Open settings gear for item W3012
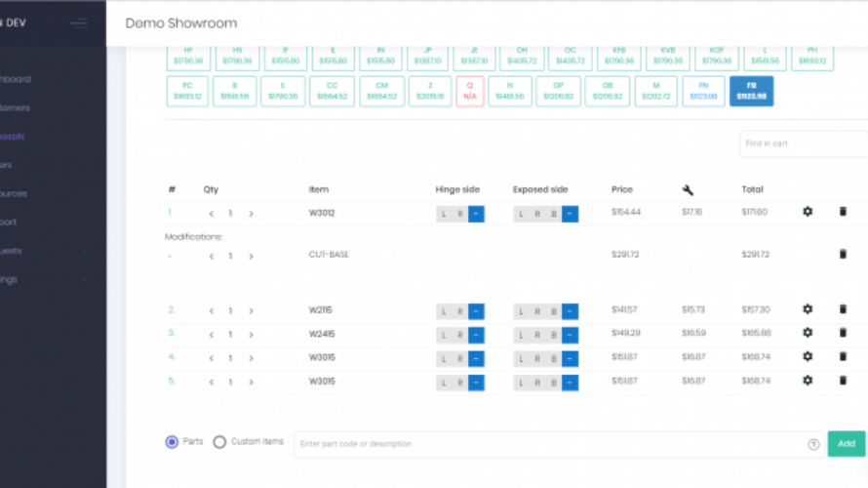Screen dimensions: 868x488 (x=808, y=212)
